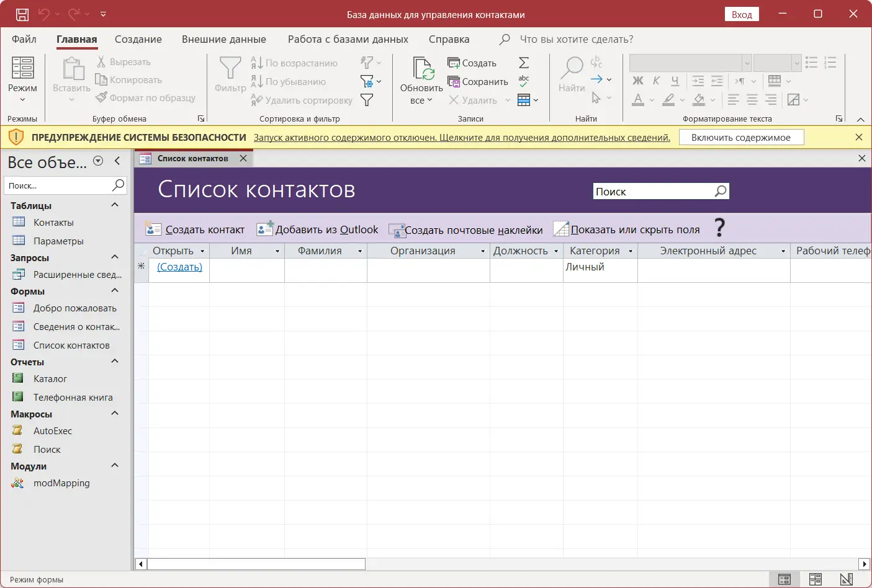Click Создать контакт icon in form toolbar
872x588 pixels.
point(153,229)
